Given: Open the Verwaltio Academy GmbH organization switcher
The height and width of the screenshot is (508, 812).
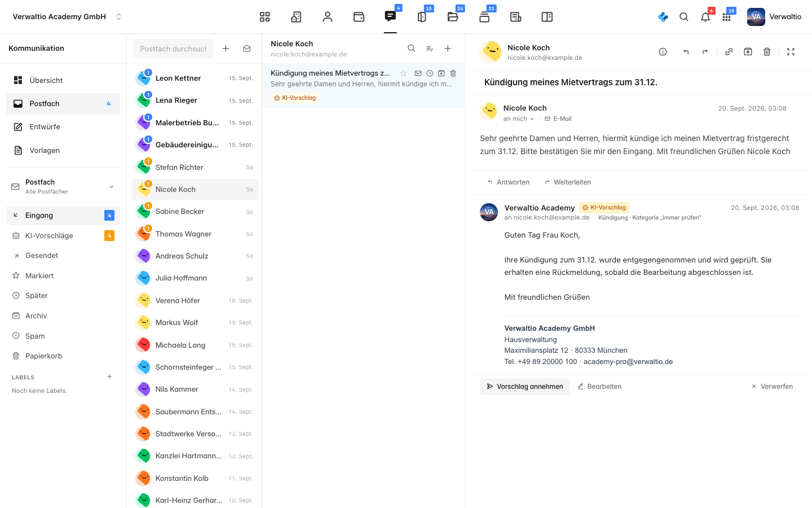Looking at the screenshot, I should (x=67, y=17).
